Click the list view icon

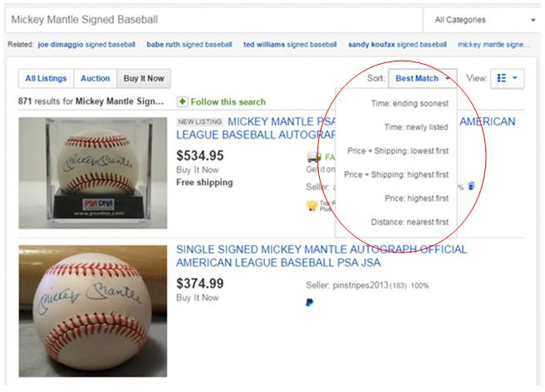[502, 78]
